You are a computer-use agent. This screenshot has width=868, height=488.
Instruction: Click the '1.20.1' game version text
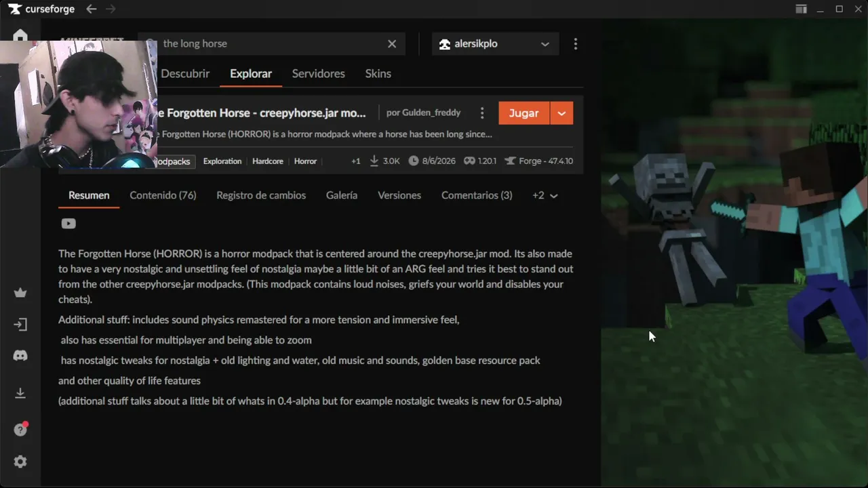(x=488, y=161)
